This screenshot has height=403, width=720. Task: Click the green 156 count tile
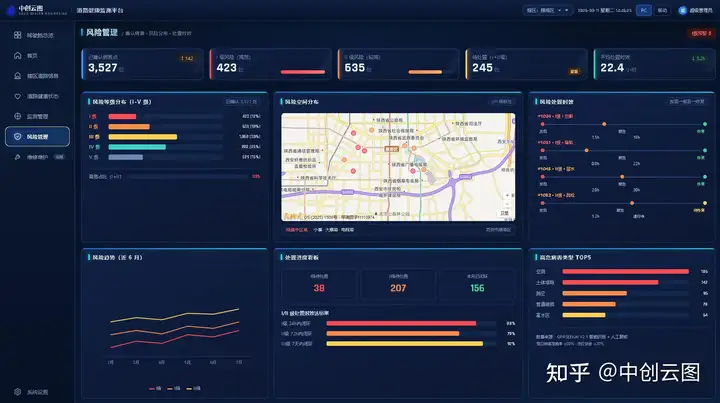point(477,285)
